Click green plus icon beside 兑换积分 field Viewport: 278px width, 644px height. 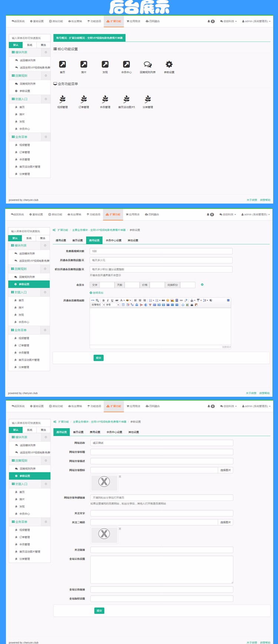click(x=202, y=285)
